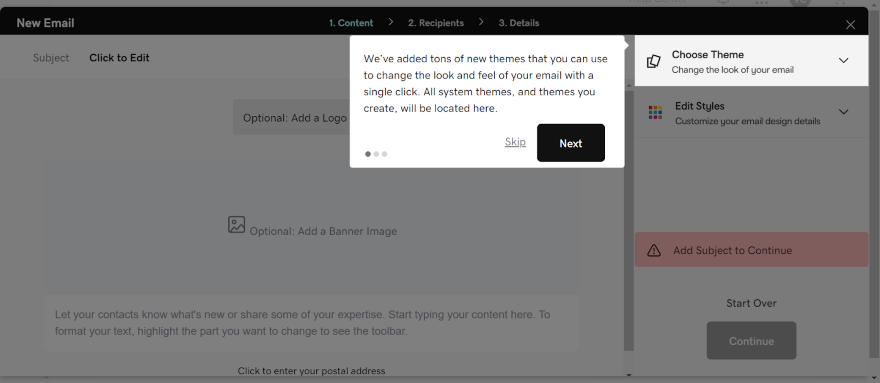880x383 pixels.
Task: Click Start Over
Action: tap(751, 303)
